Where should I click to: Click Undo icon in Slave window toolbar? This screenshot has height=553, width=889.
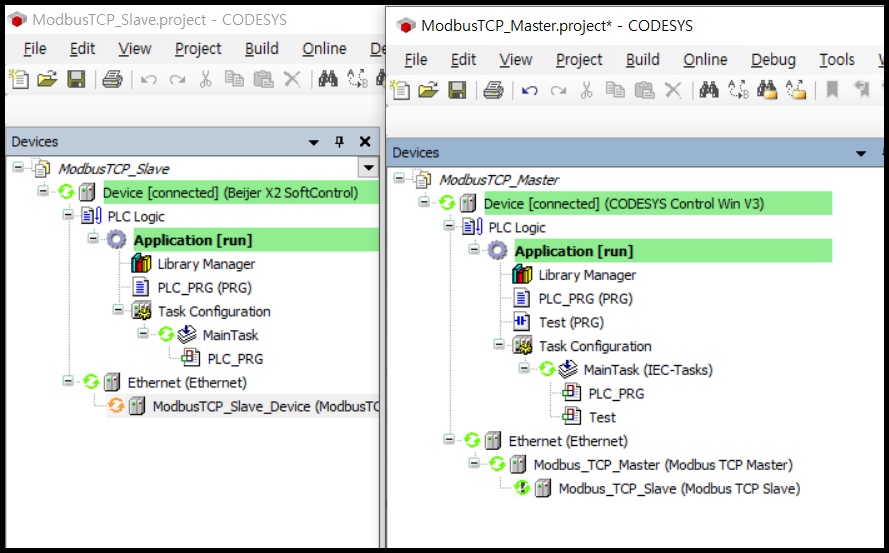pos(149,79)
